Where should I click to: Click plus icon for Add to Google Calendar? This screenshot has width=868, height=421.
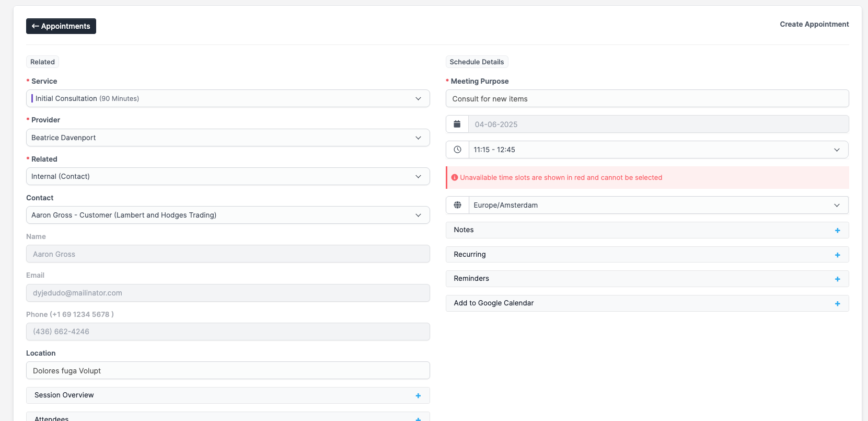[837, 304]
